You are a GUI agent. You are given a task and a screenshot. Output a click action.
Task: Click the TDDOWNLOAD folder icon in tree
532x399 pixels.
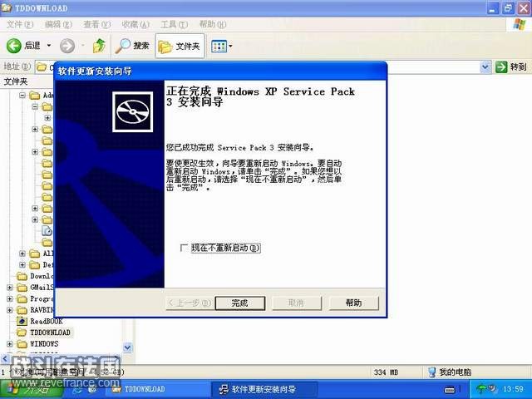[22, 332]
